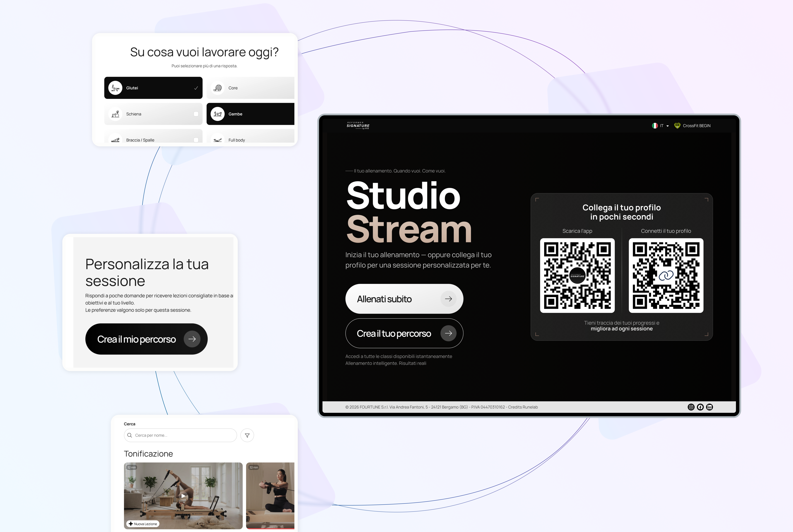Open the seated woman lesson thumbnail

(270, 496)
